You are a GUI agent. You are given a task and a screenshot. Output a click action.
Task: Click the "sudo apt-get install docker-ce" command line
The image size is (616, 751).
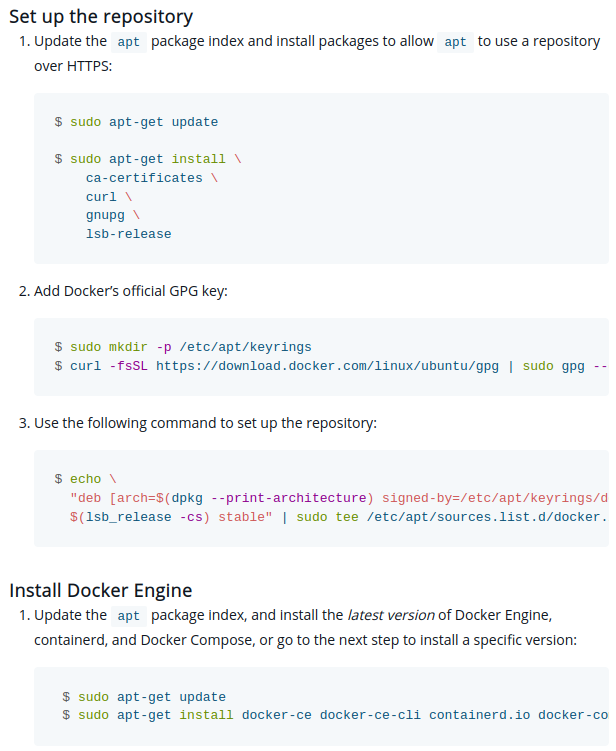click(x=335, y=715)
